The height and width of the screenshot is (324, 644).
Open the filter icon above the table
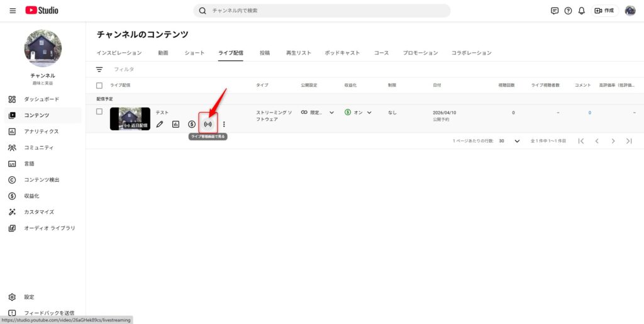tap(99, 69)
